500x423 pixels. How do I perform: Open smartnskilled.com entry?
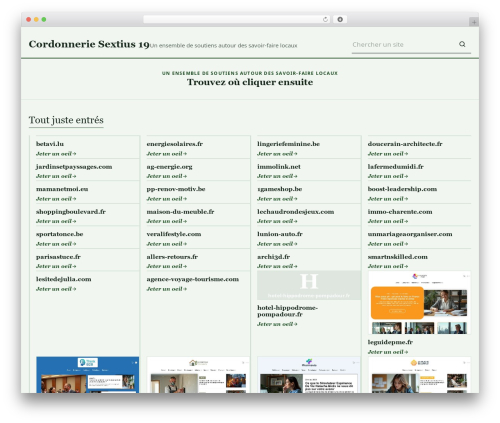398,257
